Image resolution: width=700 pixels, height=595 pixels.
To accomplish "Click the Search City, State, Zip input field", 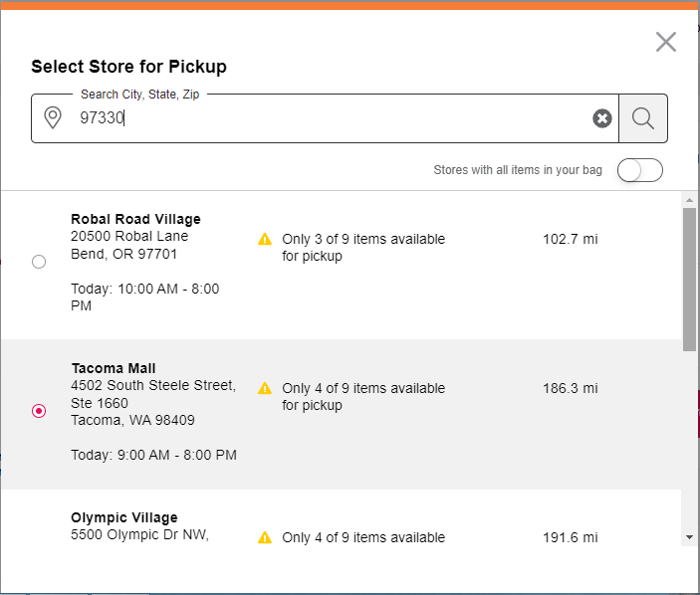I will pyautogui.click(x=329, y=118).
